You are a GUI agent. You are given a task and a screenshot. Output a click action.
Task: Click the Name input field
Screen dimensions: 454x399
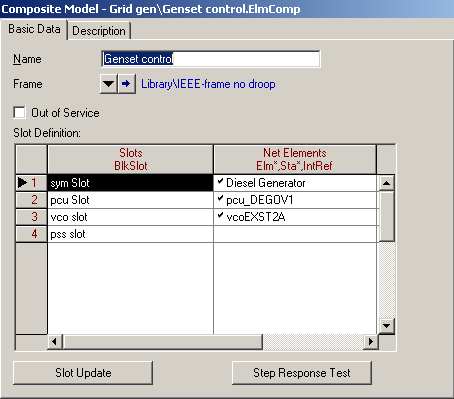tap(211, 59)
